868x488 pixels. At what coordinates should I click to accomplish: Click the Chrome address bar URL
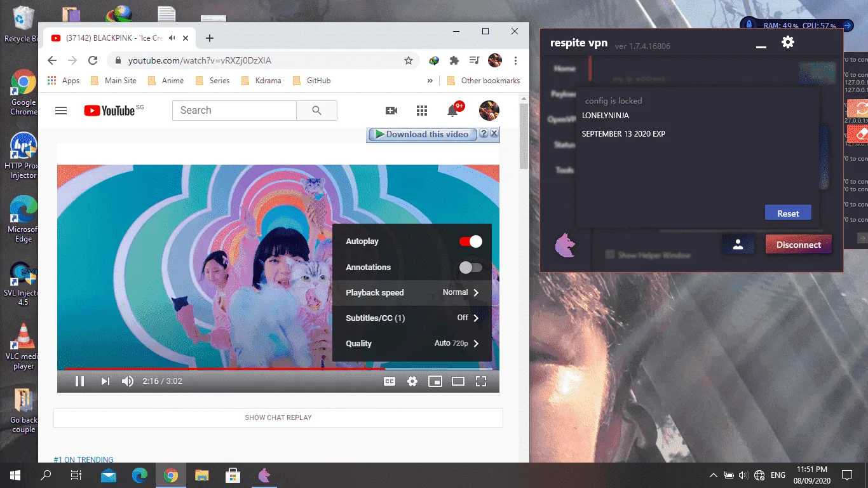point(200,60)
